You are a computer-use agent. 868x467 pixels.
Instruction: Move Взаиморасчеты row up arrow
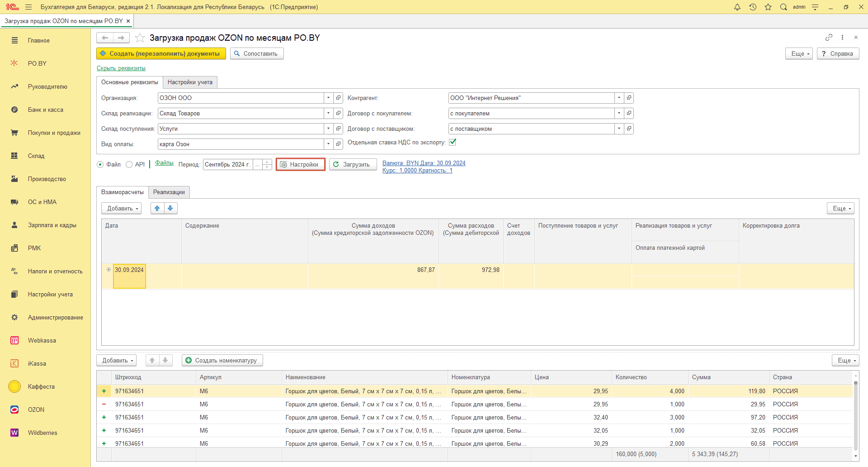click(157, 208)
